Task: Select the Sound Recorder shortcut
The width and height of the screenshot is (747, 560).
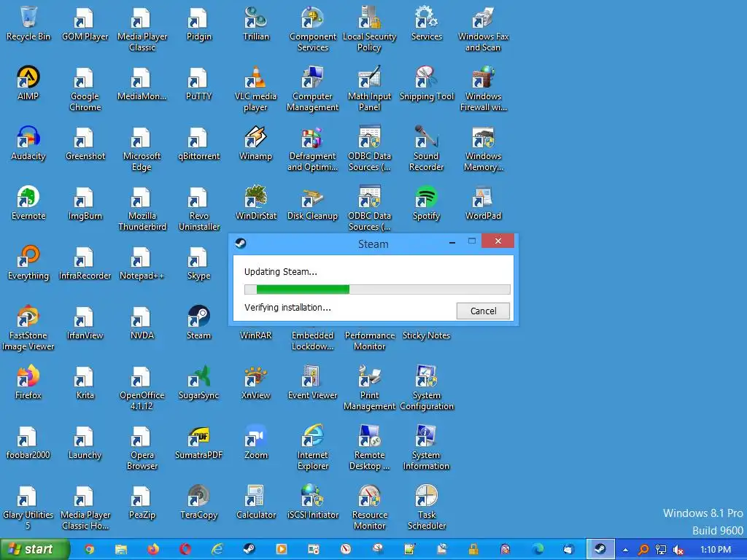Action: tap(426, 148)
